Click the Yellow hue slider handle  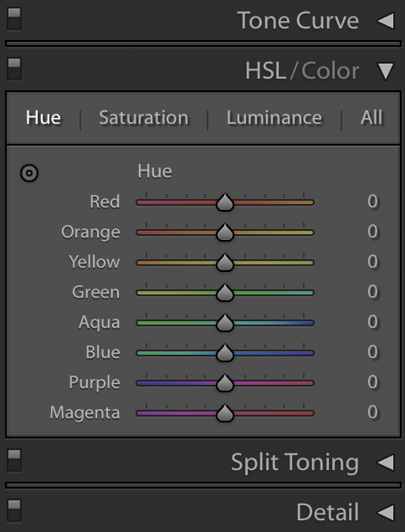tap(225, 263)
